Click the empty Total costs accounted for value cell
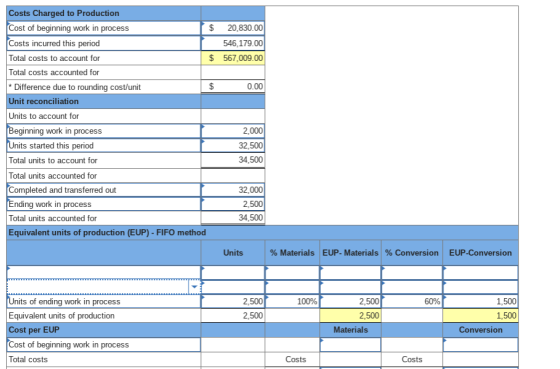The height and width of the screenshot is (369, 560). 233,72
